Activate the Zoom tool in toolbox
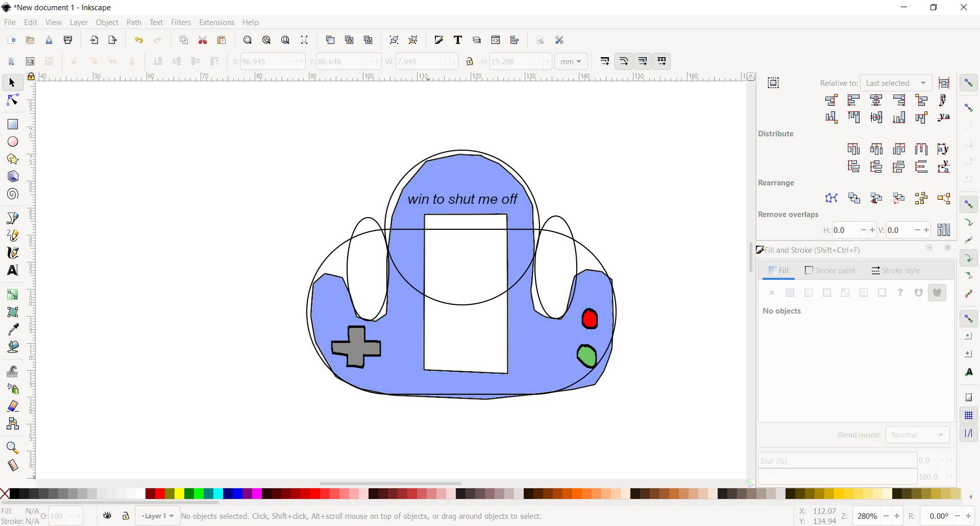The height and width of the screenshot is (526, 980). (12, 448)
